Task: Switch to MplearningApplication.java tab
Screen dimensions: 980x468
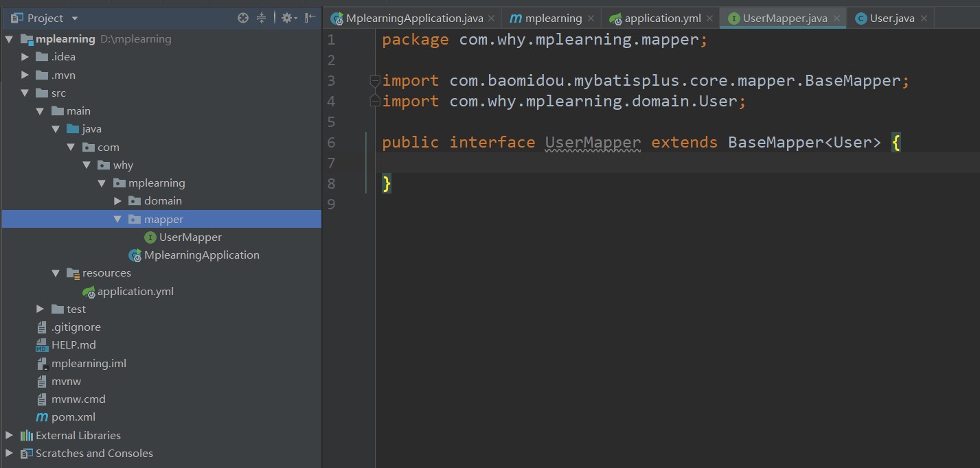Action: tap(415, 18)
